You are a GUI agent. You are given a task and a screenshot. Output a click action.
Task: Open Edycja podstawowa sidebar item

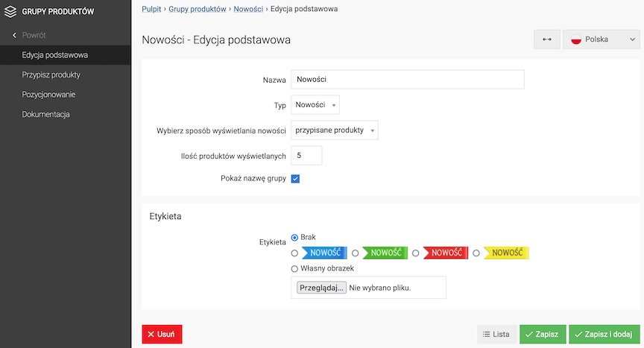[x=66, y=55]
